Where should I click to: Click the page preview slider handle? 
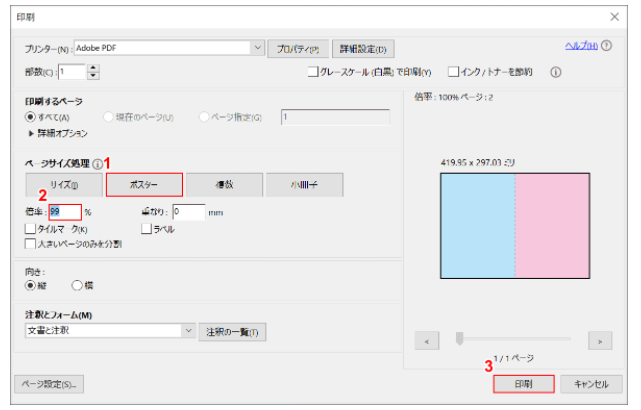(459, 340)
